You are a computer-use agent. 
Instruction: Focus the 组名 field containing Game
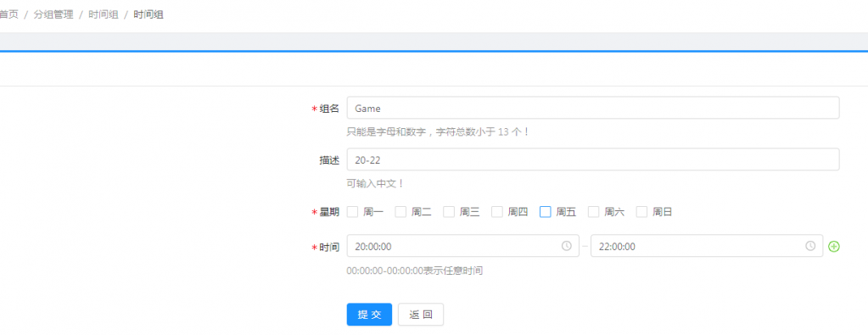coord(593,108)
